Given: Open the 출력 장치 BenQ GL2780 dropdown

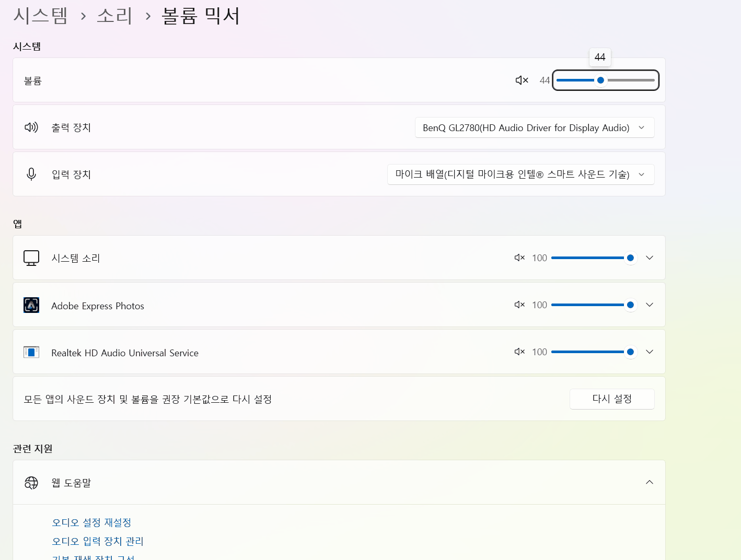Looking at the screenshot, I should pyautogui.click(x=535, y=127).
